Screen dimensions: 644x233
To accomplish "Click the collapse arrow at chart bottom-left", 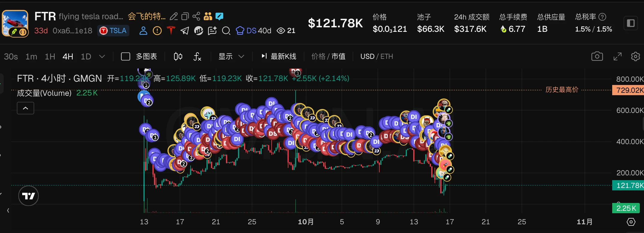I will [x=8, y=210].
